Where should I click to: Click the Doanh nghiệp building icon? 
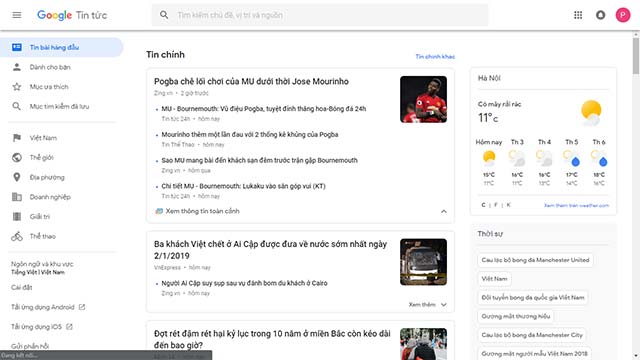[17, 197]
